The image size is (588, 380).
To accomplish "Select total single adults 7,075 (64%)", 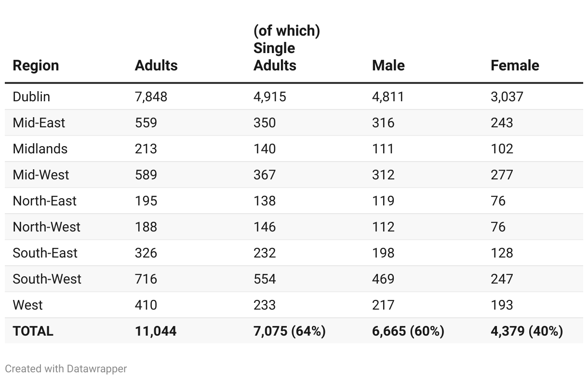I will [x=289, y=331].
